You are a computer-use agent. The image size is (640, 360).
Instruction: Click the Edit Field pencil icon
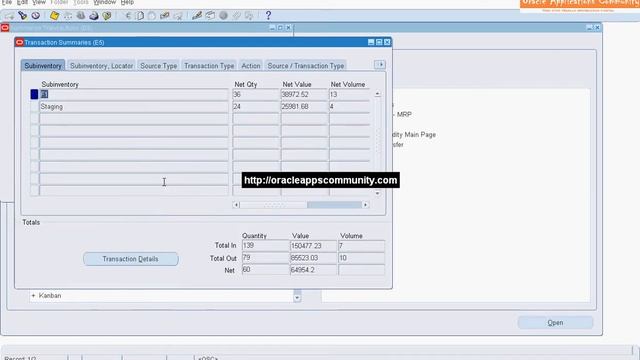tap(197, 16)
